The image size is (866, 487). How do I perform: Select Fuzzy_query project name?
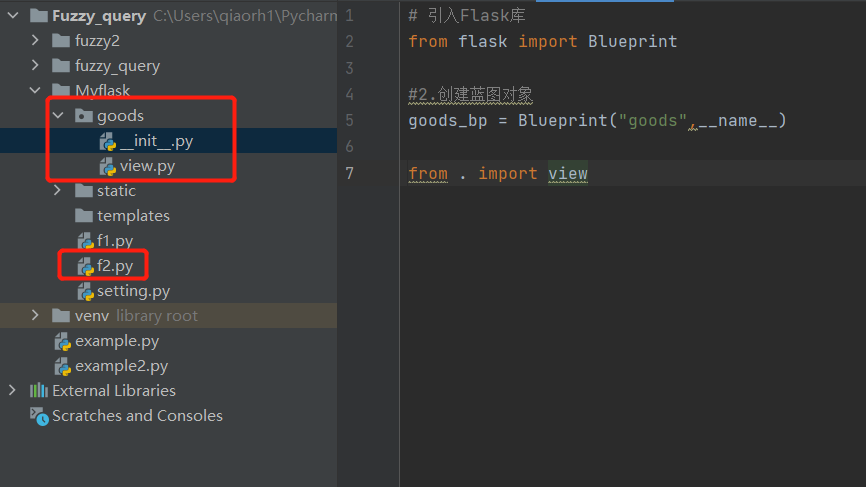click(99, 16)
